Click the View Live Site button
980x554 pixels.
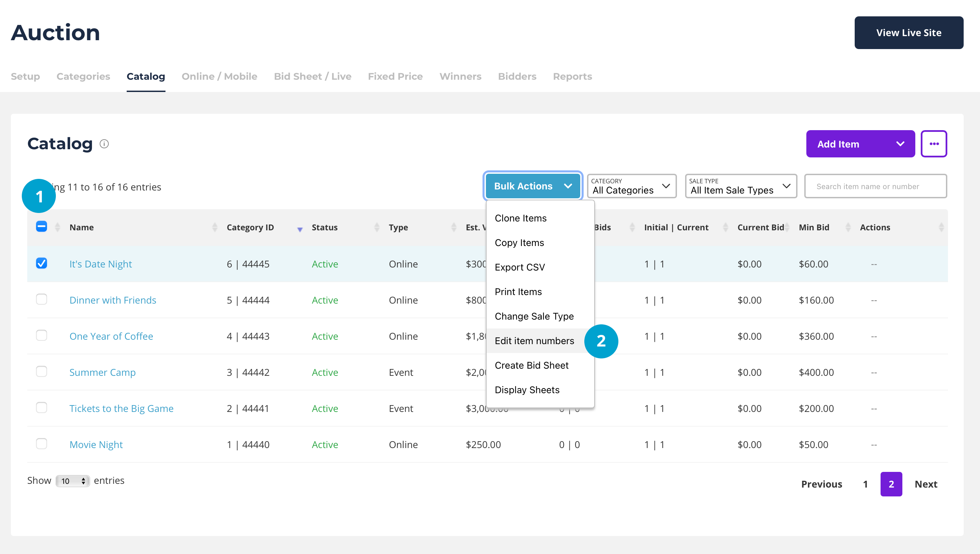click(x=908, y=33)
